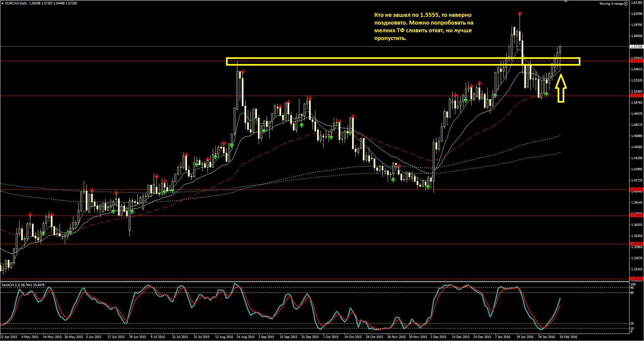Click the 26 May 2015 date label

[74, 337]
